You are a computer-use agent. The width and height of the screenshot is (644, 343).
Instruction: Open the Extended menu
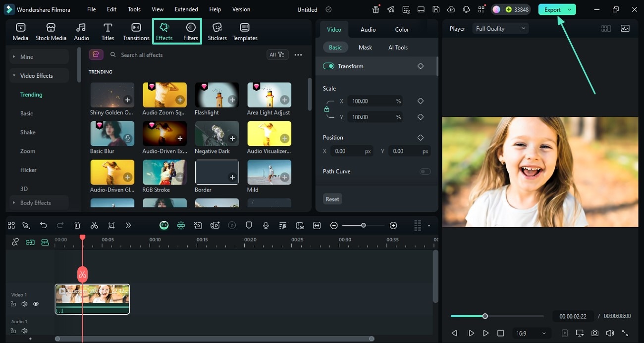186,9
